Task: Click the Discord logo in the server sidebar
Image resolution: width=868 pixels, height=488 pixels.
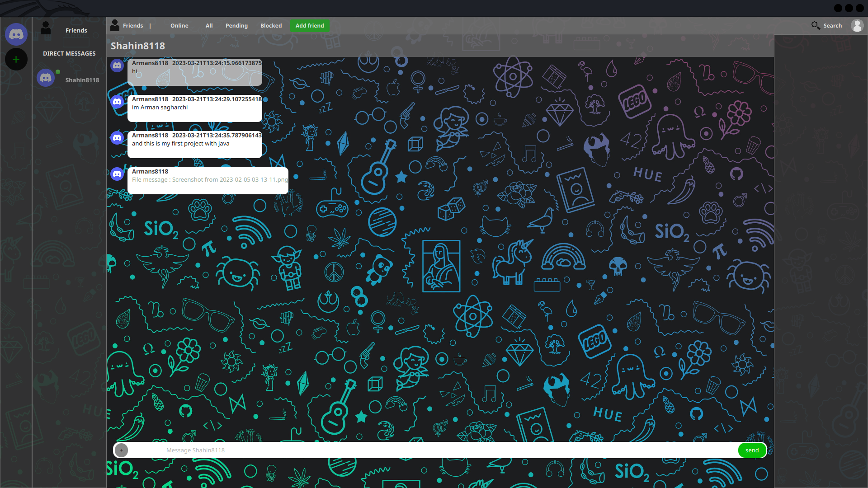Action: click(16, 34)
